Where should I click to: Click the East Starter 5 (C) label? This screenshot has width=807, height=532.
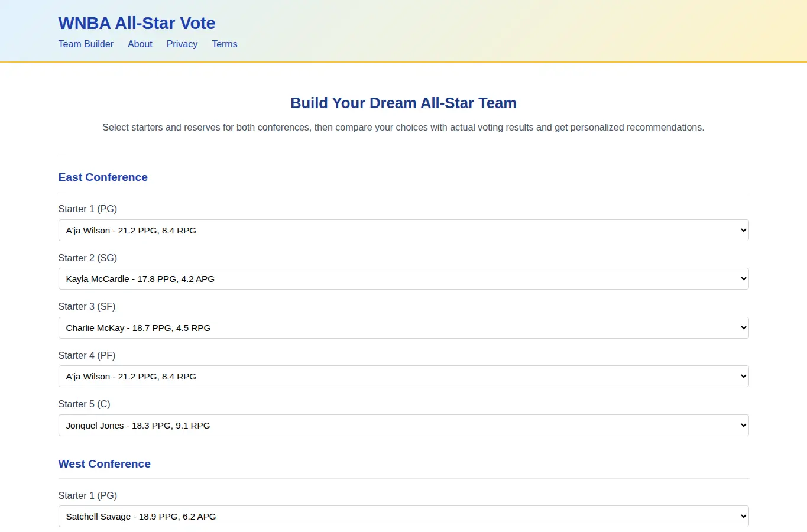coord(85,404)
